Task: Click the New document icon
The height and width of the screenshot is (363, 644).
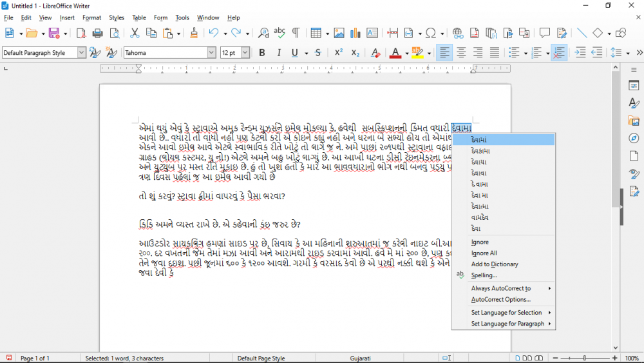Action: pos(9,33)
